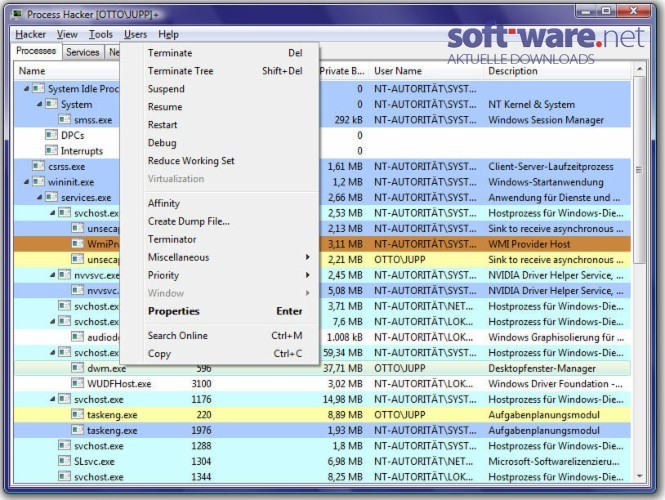Viewport: 665px width, 500px height.
Task: Collapse the System process tree node
Action: tap(39, 104)
